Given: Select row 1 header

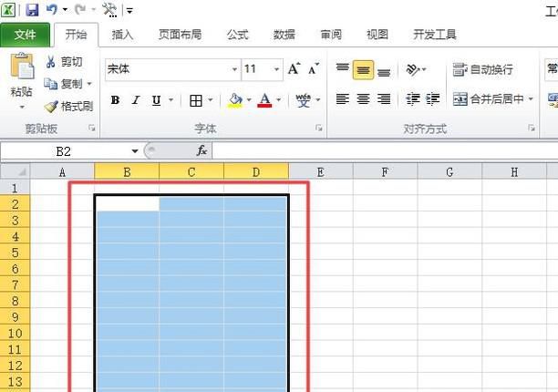Looking at the screenshot, I should (15, 188).
